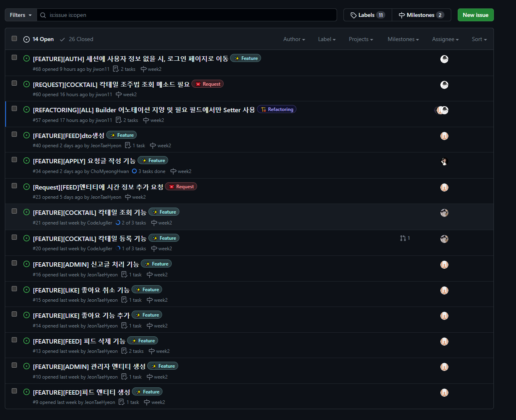Click the milestone icon labeled week2 on issue #60
The image size is (516, 420).
tap(119, 94)
